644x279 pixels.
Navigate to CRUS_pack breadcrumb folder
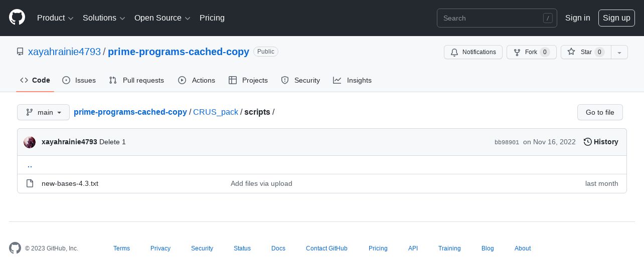216,112
